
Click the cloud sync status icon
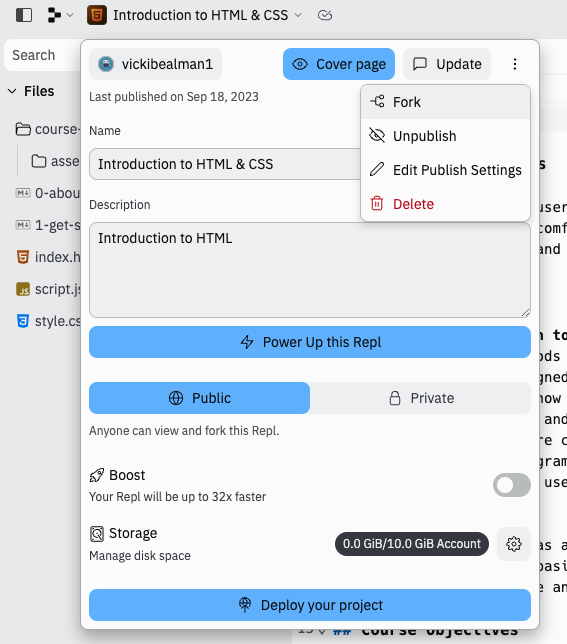325,15
